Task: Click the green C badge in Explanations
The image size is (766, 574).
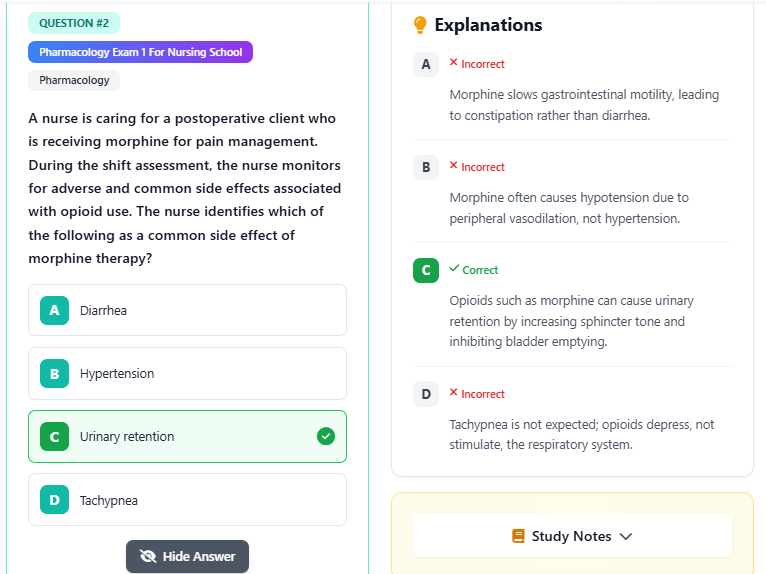Action: 426,270
